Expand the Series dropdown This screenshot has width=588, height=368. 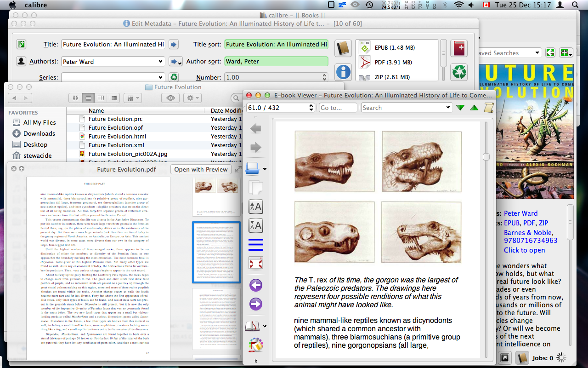click(x=160, y=77)
